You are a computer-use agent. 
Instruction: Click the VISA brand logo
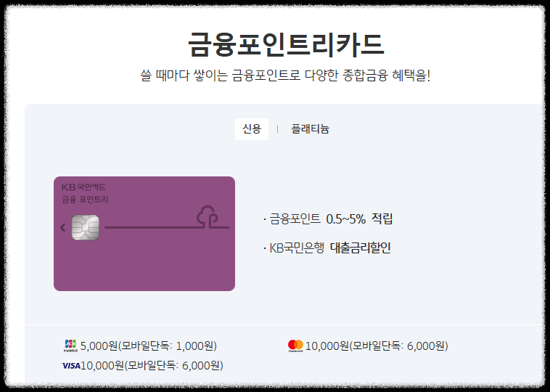(71, 366)
